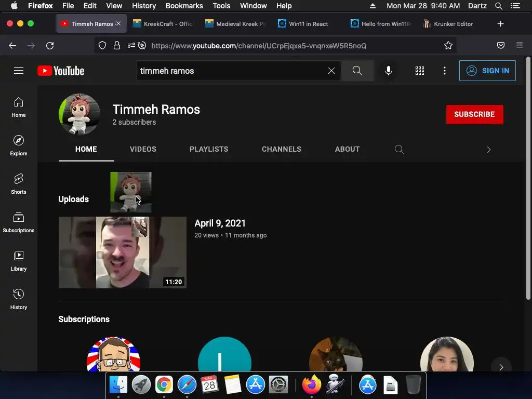Open the Tools menu
This screenshot has height=399, width=532.
pos(221,6)
